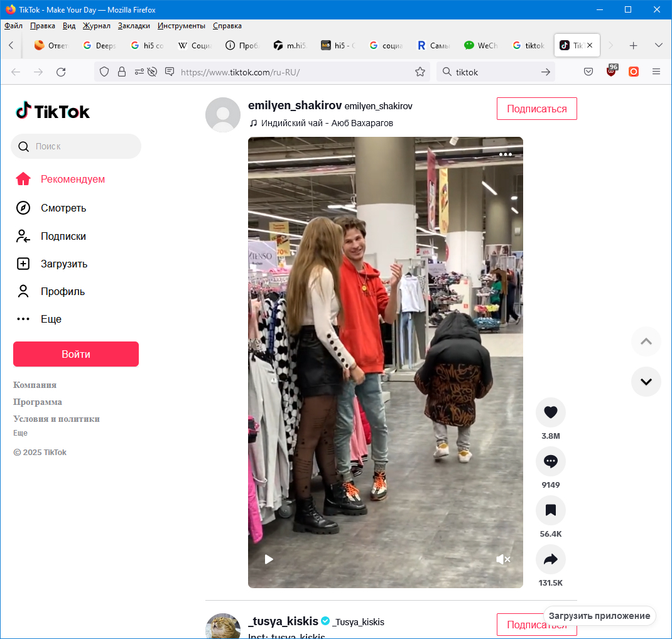This screenshot has height=639, width=672.
Task: Click autoplay blocked icon in address bar
Action: pos(152,72)
